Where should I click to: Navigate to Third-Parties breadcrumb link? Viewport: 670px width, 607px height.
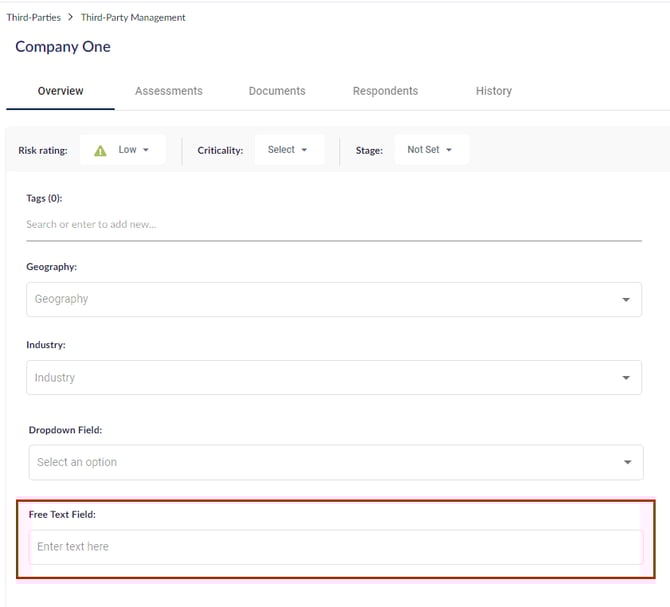tap(33, 18)
